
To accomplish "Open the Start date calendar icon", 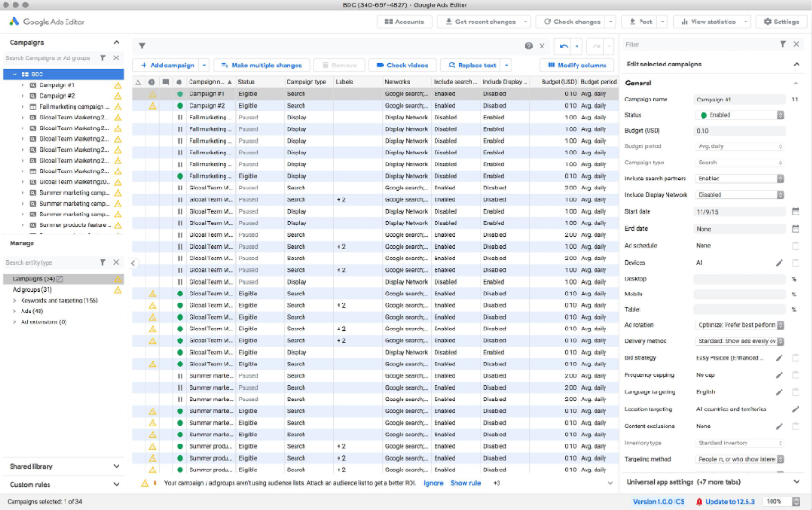I will [x=796, y=211].
